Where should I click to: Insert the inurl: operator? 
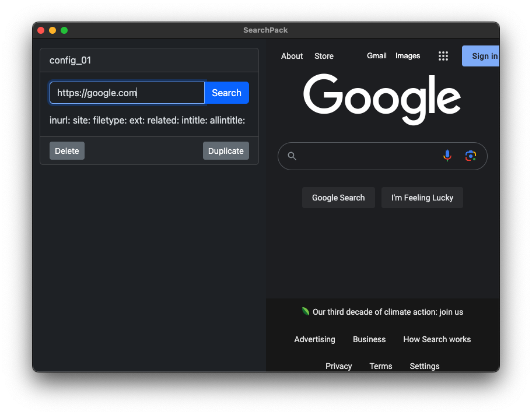(60, 121)
